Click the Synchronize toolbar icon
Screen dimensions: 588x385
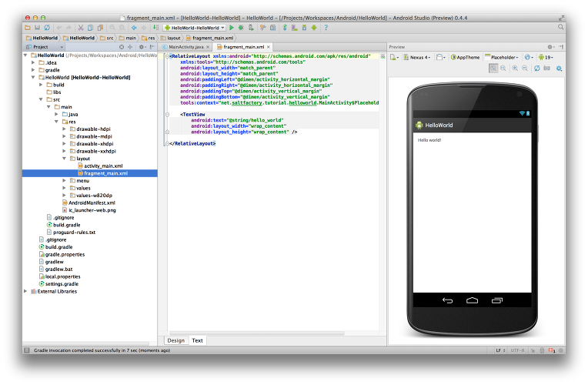coord(47,28)
